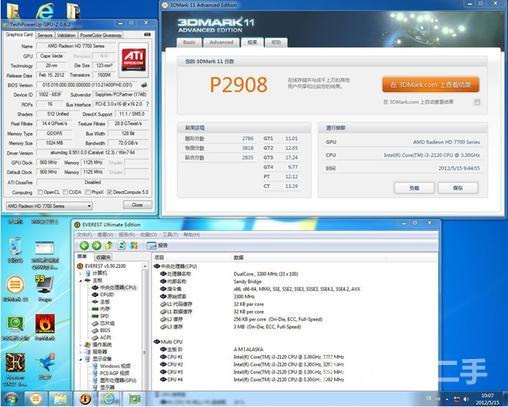The height and width of the screenshot is (407, 508).
Task: Click the Up arrow icon in EVEREST toolbar
Action: point(109,246)
